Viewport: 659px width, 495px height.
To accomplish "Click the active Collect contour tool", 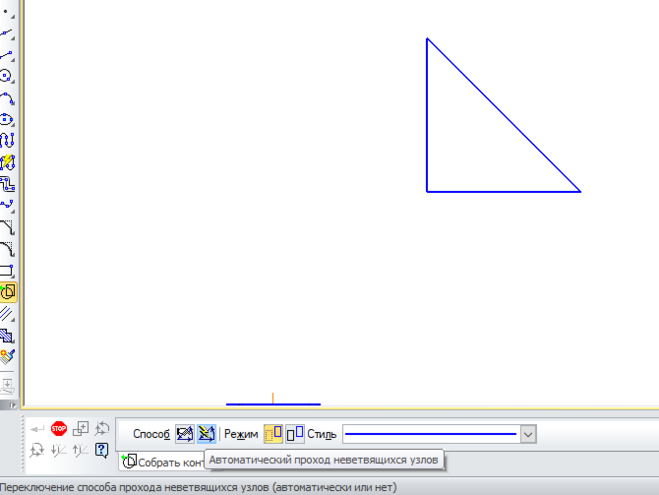I will [8, 292].
